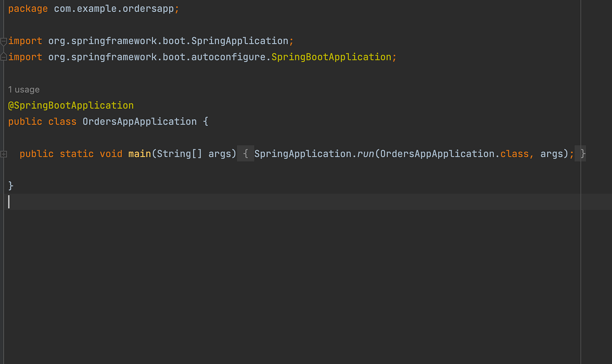The width and height of the screenshot is (612, 364).
Task: Select the main method name
Action: [139, 153]
